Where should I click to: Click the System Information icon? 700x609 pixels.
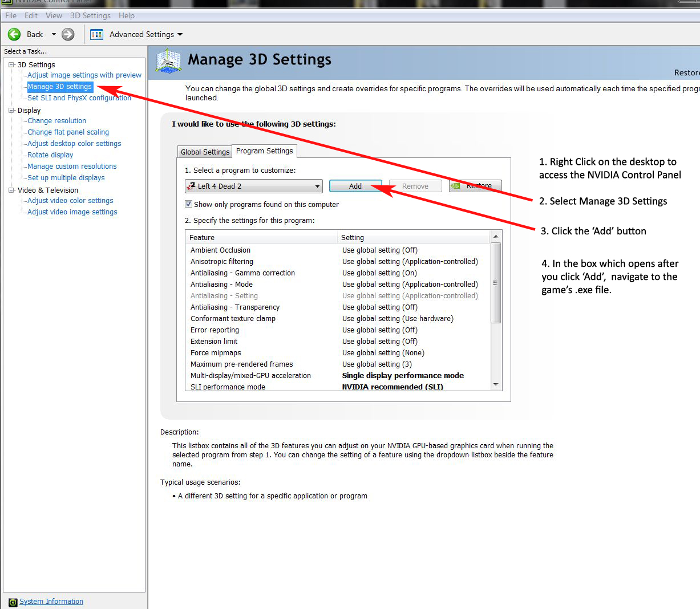[13, 602]
